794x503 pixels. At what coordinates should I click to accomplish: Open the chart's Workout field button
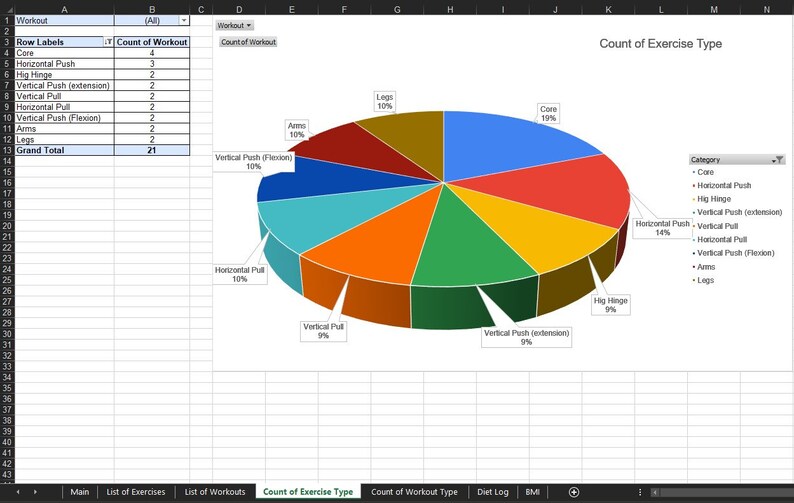click(234, 25)
